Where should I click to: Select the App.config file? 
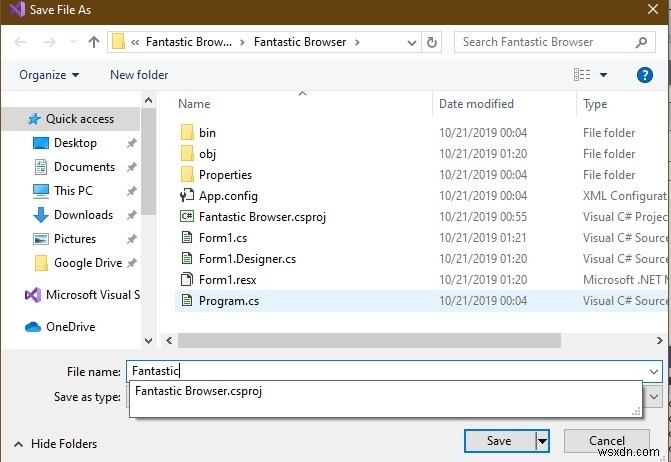coord(228,196)
